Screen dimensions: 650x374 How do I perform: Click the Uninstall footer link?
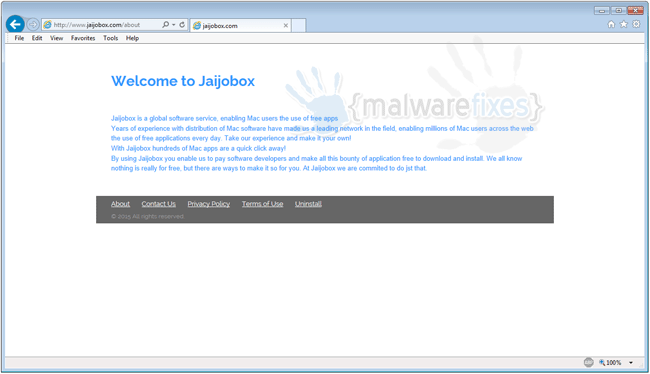pyautogui.click(x=308, y=204)
